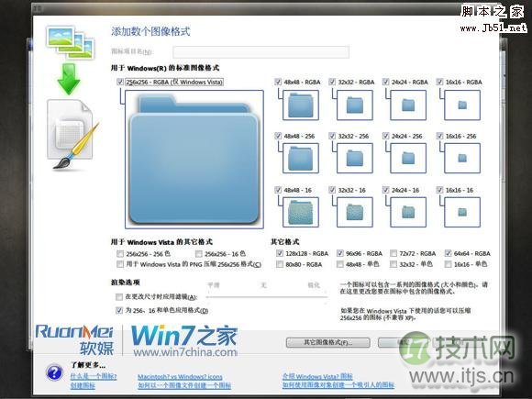Image resolution: width=532 pixels, height=399 pixels.
Task: Click the large 256x256 folder icon preview
Action: coord(194,159)
